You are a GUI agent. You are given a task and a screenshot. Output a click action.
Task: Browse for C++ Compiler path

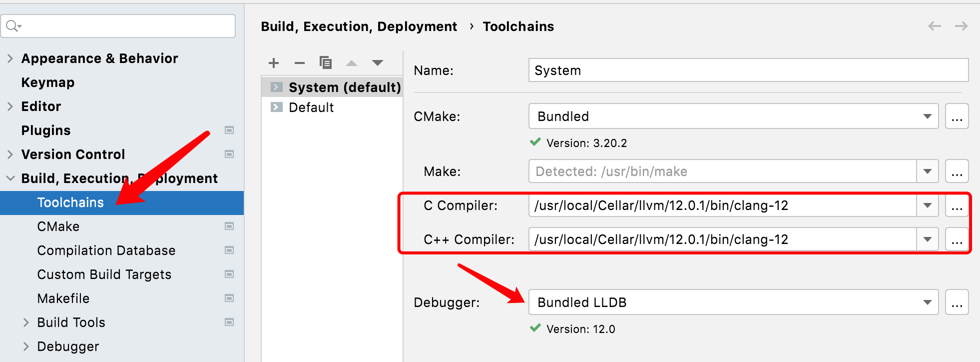tap(957, 239)
